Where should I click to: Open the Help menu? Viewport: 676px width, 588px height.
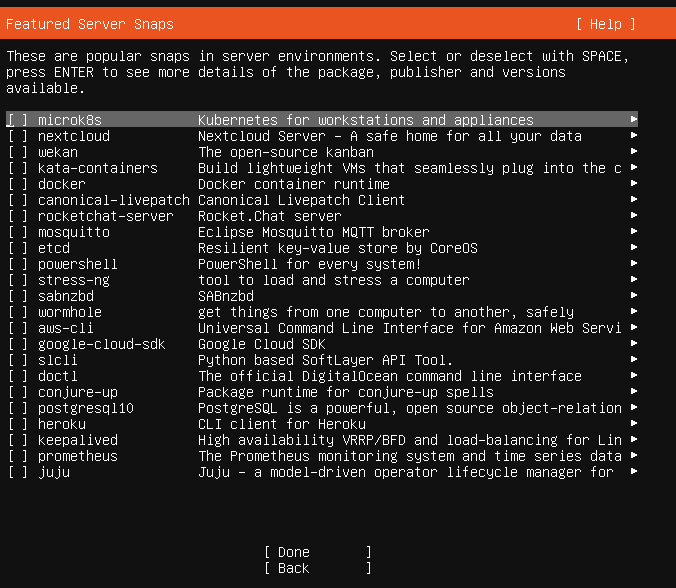pyautogui.click(x=606, y=24)
